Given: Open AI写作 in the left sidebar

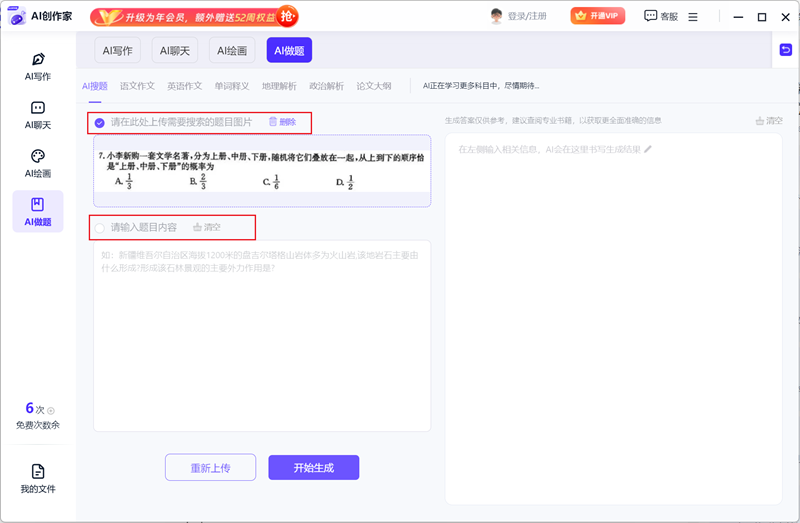Looking at the screenshot, I should click(x=38, y=67).
